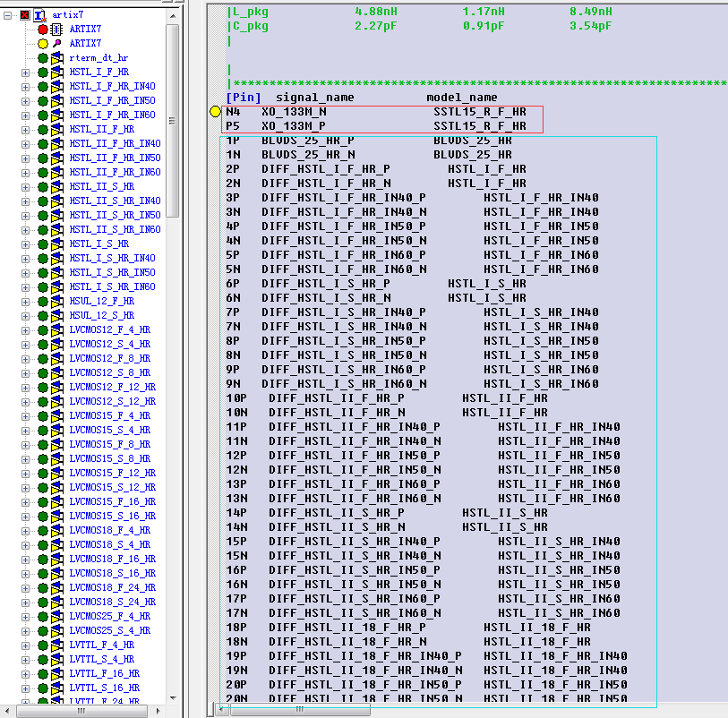Click the model icon for HSTL_I_S_HR_IN60
Screen dimensions: 728x718
coord(57,287)
